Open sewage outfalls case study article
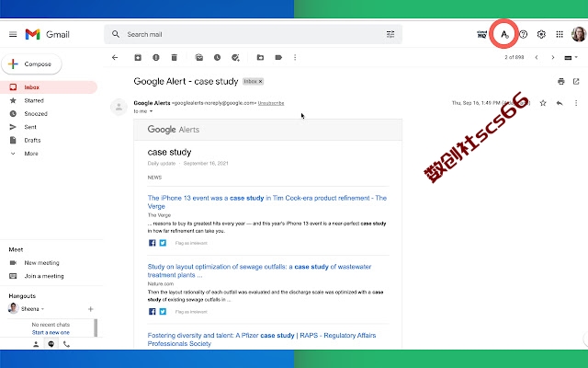The height and width of the screenshot is (368, 588). tap(259, 270)
